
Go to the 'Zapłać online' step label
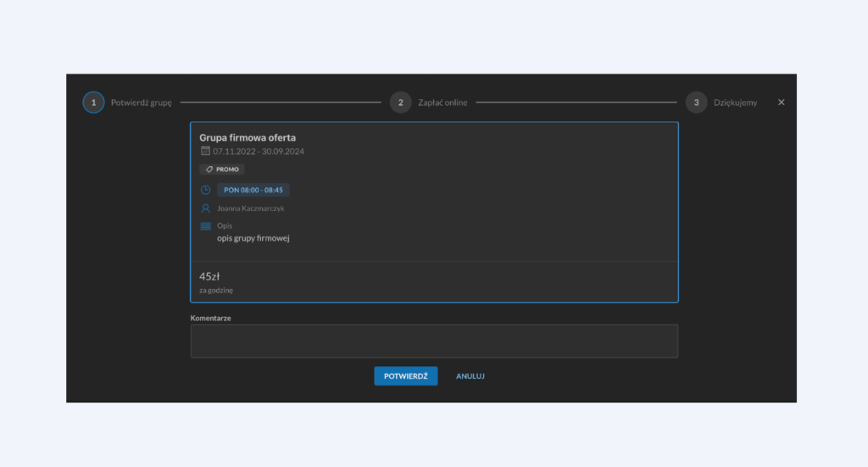coord(442,103)
